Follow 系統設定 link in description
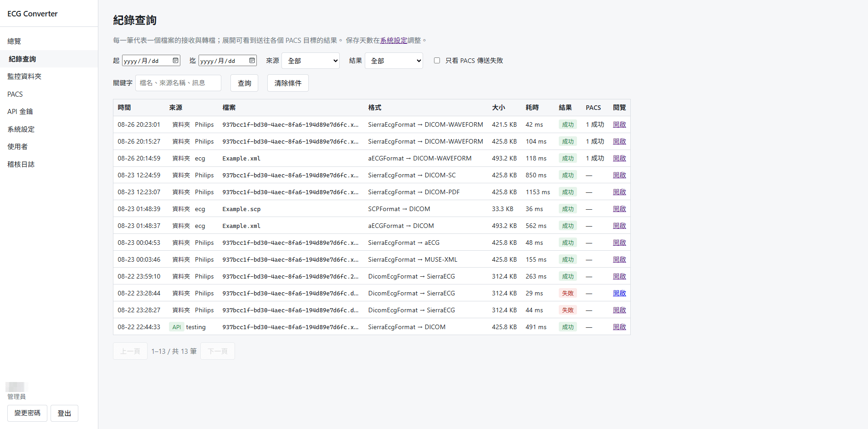 393,40
